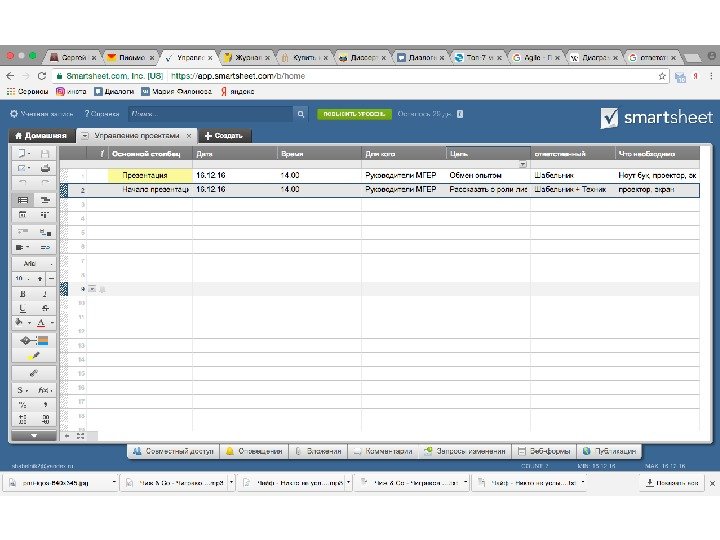
Task: Click the Print icon in the left toolbar
Action: [x=45, y=168]
